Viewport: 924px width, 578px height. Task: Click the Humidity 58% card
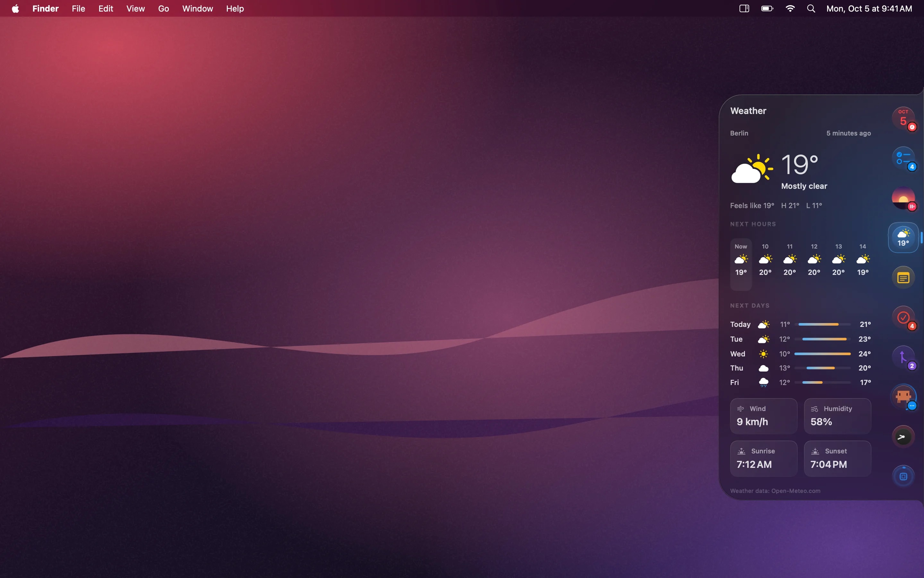click(837, 416)
